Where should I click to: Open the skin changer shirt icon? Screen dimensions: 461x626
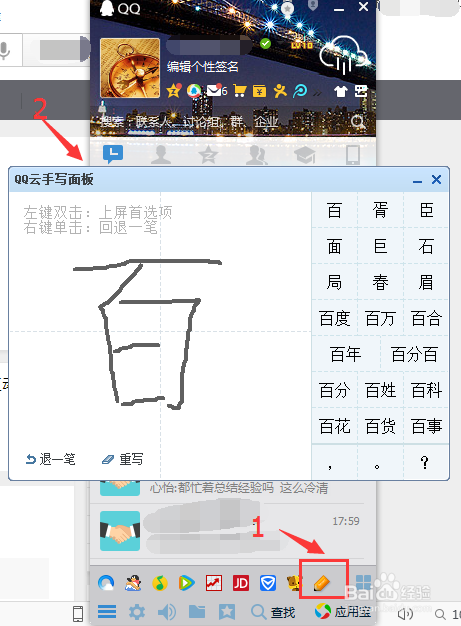click(x=340, y=91)
